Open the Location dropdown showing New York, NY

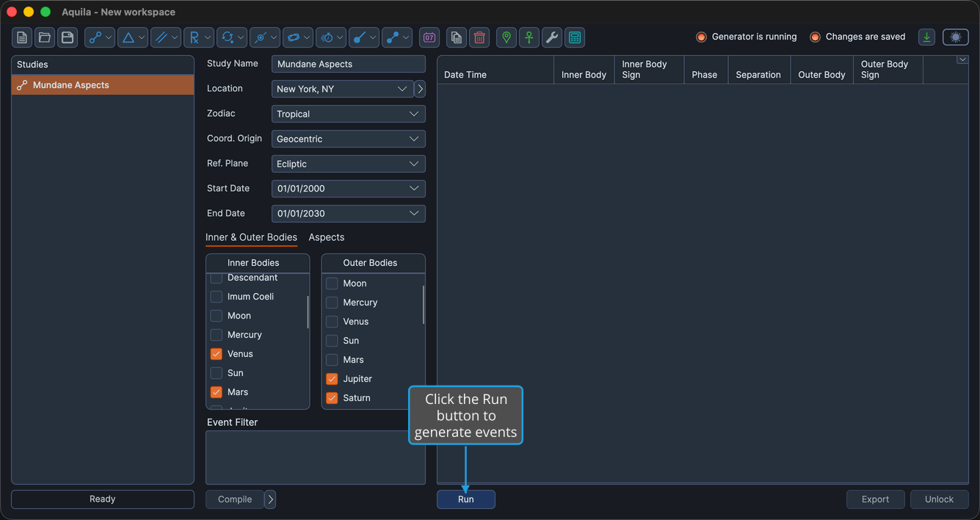342,89
